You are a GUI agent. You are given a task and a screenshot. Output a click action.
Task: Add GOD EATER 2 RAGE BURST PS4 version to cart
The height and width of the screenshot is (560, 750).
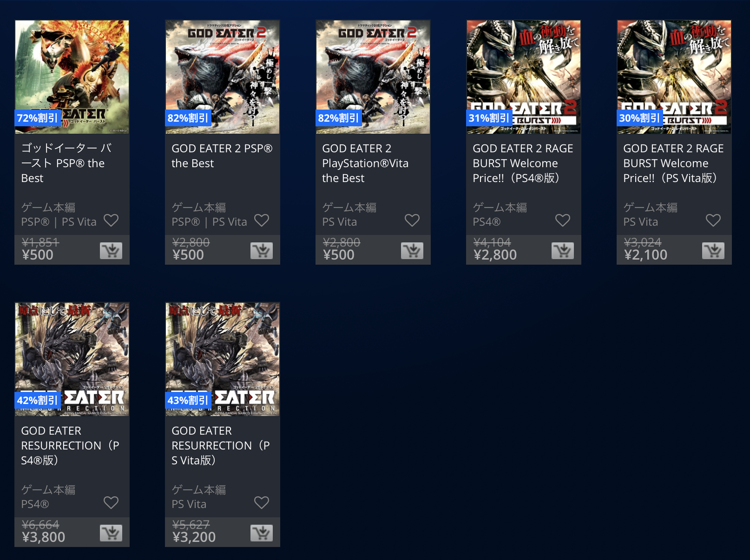563,251
